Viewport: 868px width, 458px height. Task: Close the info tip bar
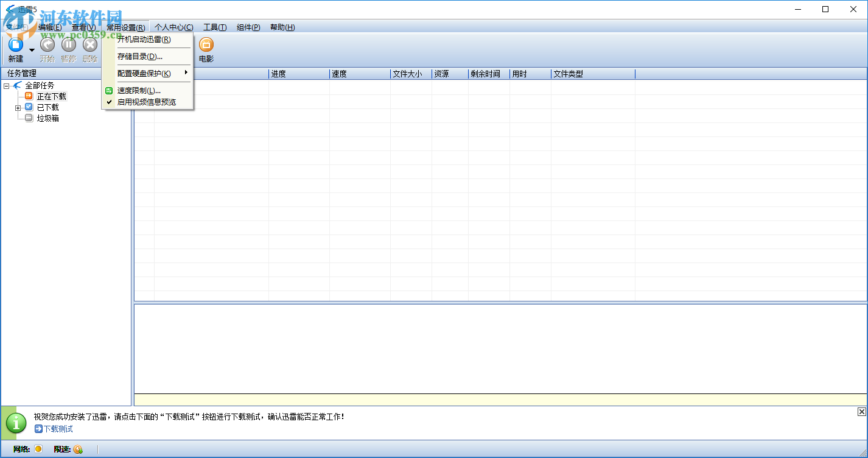point(862,412)
